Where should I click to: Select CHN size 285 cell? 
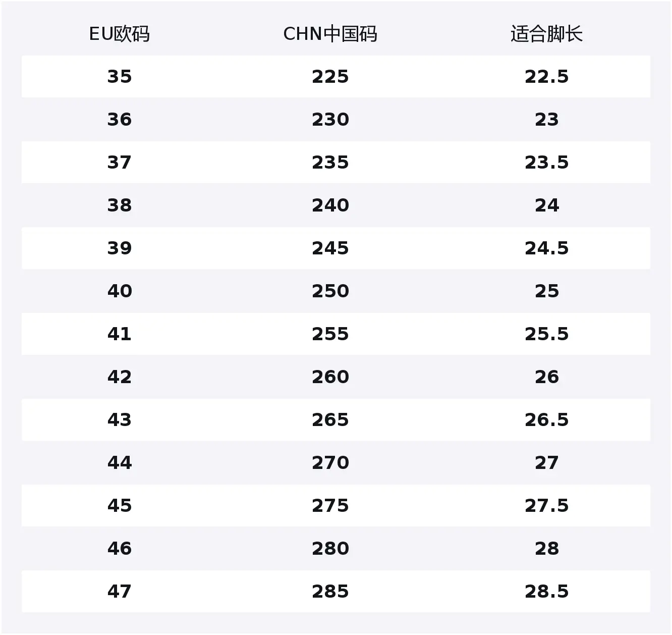tap(330, 592)
